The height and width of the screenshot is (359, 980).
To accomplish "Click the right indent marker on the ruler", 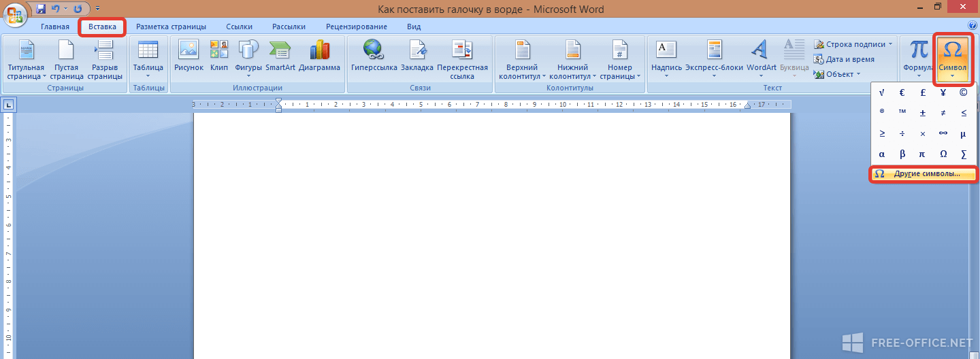I will pyautogui.click(x=747, y=106).
